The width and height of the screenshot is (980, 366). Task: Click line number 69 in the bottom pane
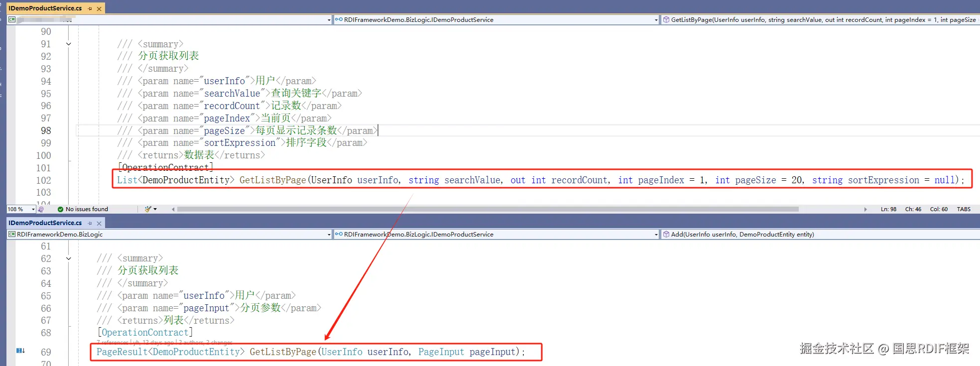click(46, 352)
